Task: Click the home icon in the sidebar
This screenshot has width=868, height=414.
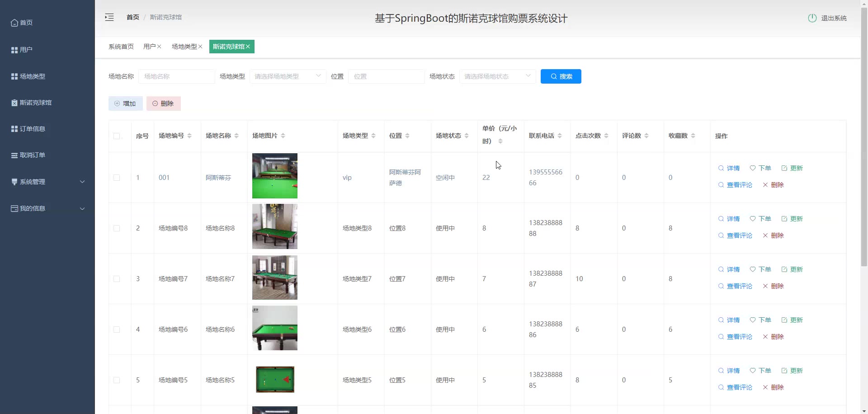Action: coord(14,23)
